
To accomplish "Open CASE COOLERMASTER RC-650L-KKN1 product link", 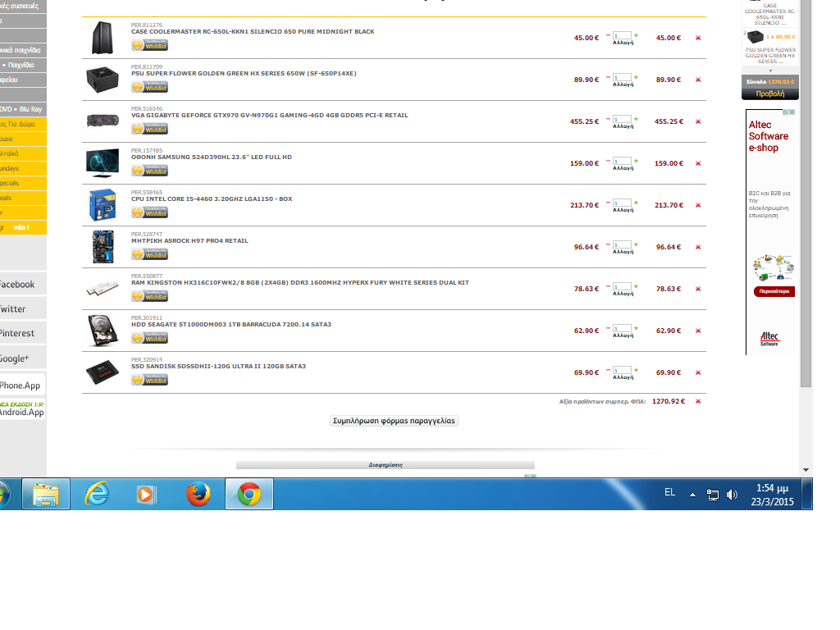I will click(x=253, y=32).
